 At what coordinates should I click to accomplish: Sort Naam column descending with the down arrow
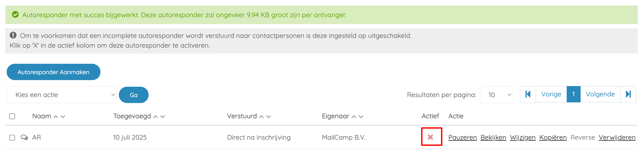pos(63,116)
